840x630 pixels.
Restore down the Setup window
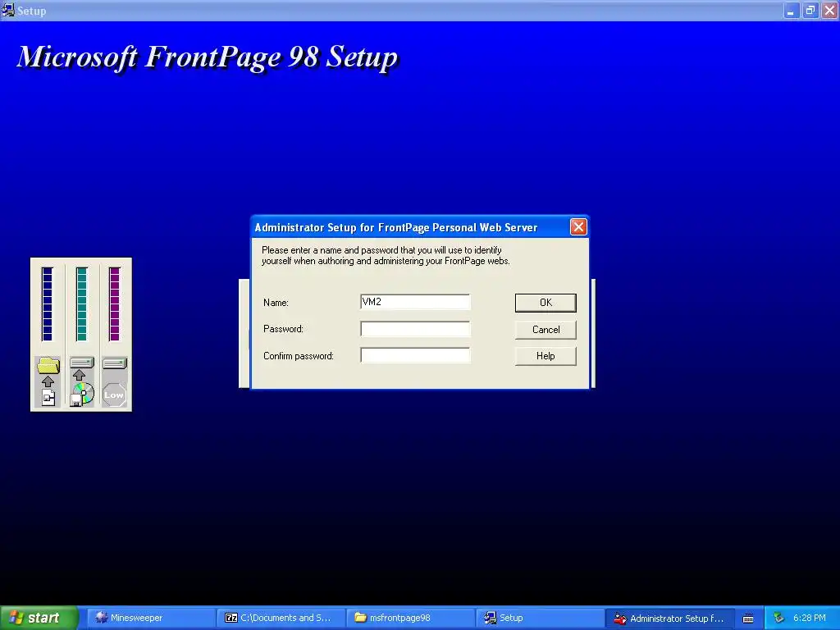click(810, 11)
